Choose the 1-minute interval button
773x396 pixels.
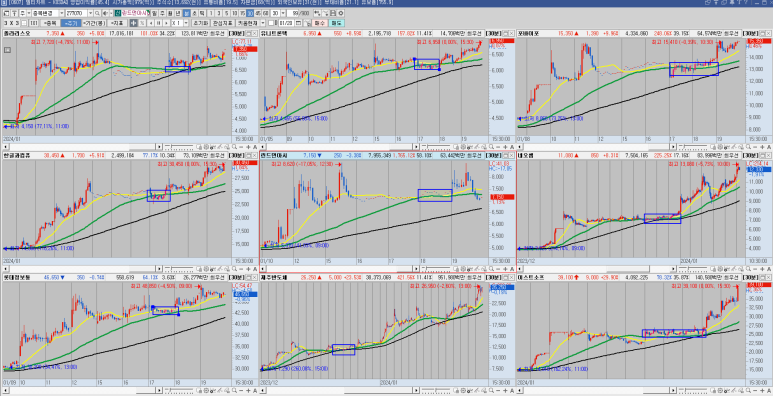(x=211, y=13)
